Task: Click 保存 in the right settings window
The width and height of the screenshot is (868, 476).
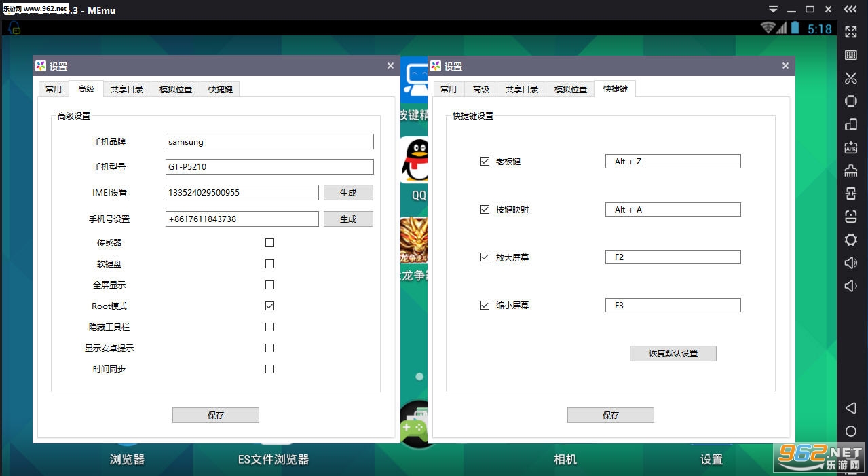Action: pos(611,415)
